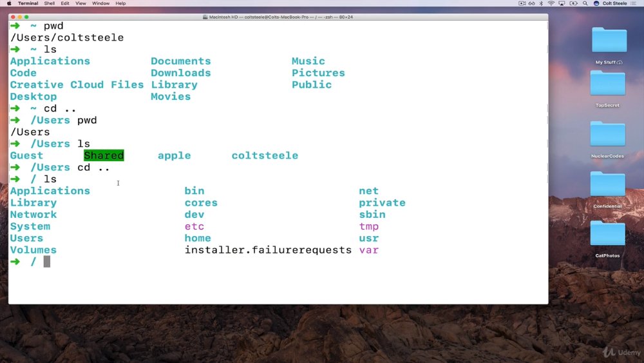Minimize the Terminal window with yellow button
Image resolution: width=644 pixels, height=363 pixels.
(20, 17)
